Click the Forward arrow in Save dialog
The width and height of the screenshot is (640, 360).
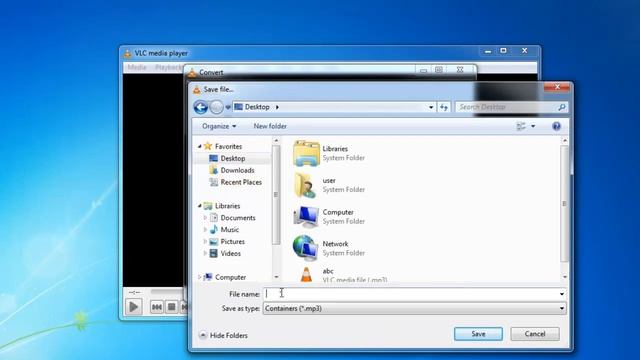[216, 107]
